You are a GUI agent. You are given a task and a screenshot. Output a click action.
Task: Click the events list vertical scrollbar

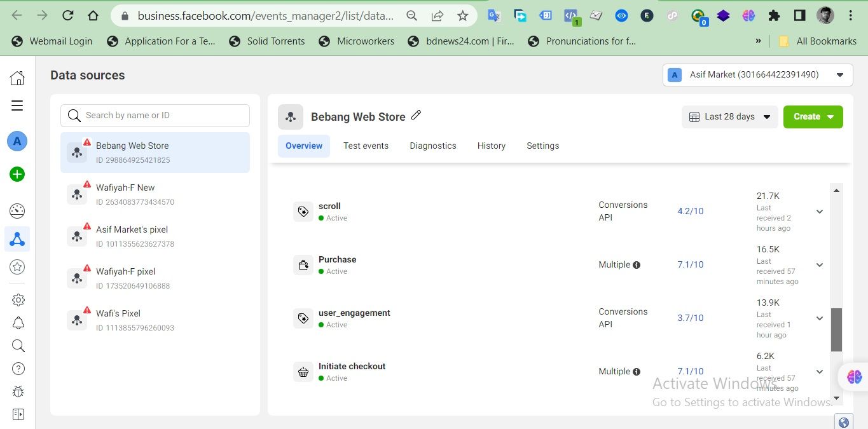pyautogui.click(x=836, y=329)
